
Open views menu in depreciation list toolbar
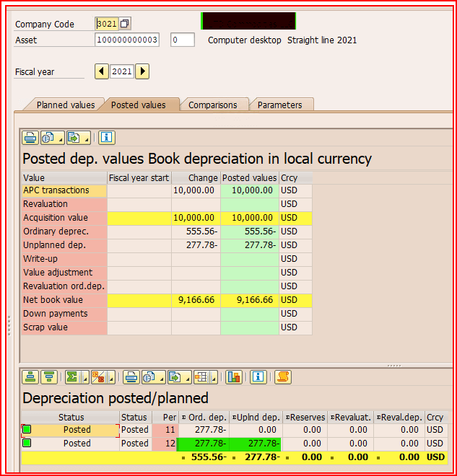click(x=154, y=377)
